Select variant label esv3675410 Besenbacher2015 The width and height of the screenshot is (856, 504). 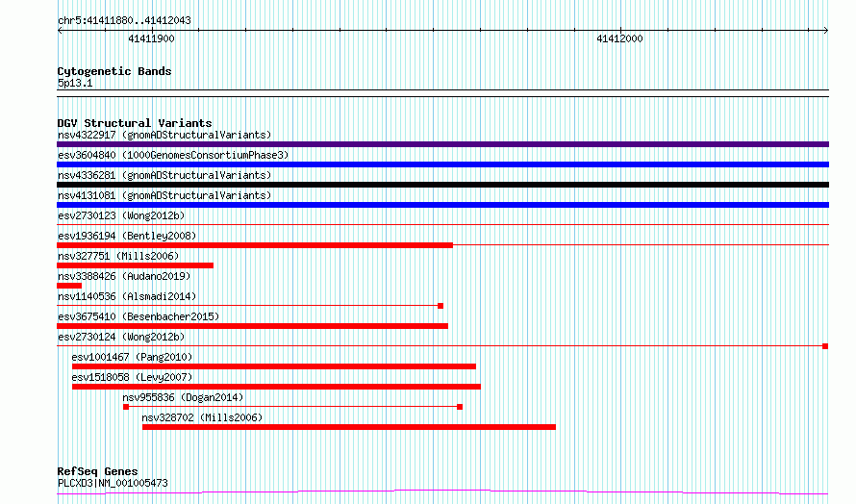138,316
